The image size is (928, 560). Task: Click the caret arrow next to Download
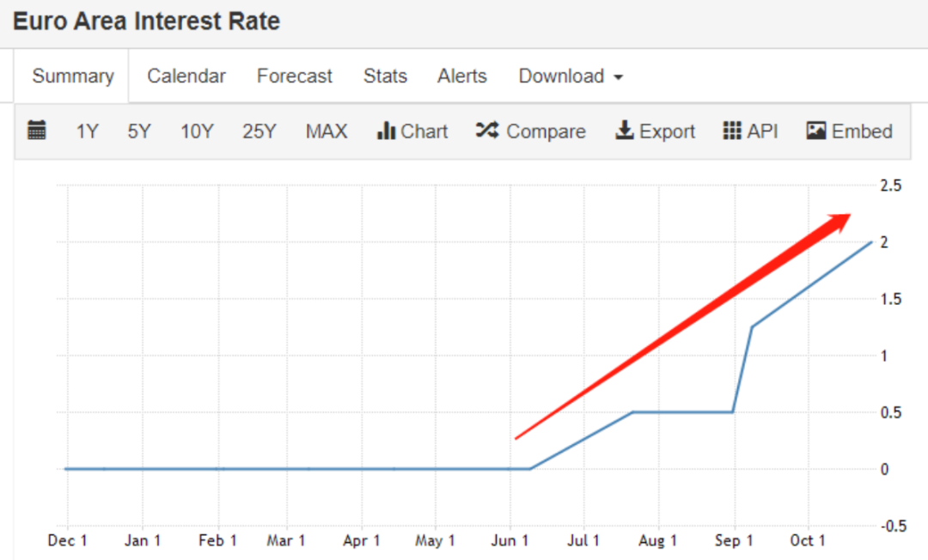tap(618, 77)
